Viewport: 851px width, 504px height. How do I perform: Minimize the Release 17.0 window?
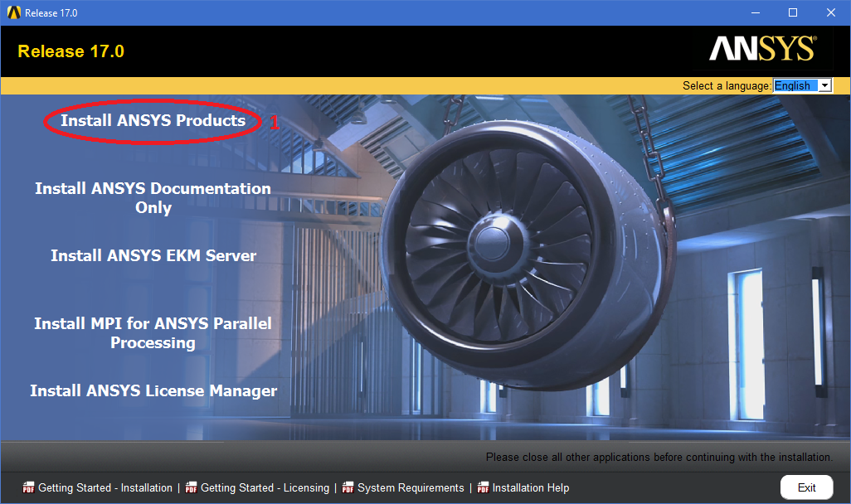(755, 12)
